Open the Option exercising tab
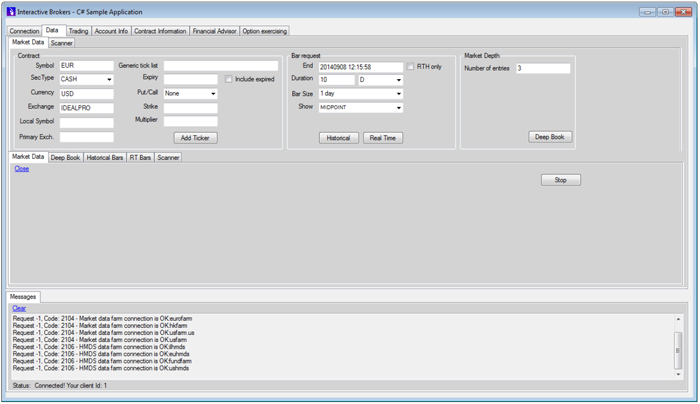The height and width of the screenshot is (404, 700). pos(265,31)
